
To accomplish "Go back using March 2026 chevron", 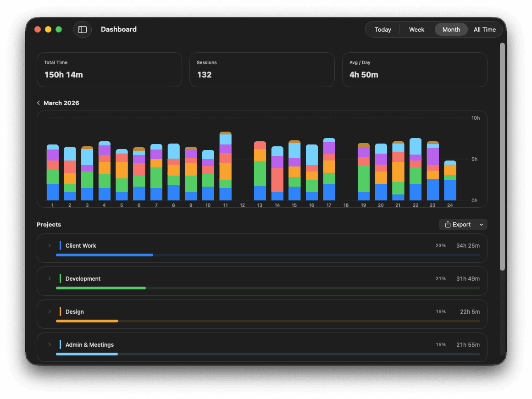I will pyautogui.click(x=39, y=103).
